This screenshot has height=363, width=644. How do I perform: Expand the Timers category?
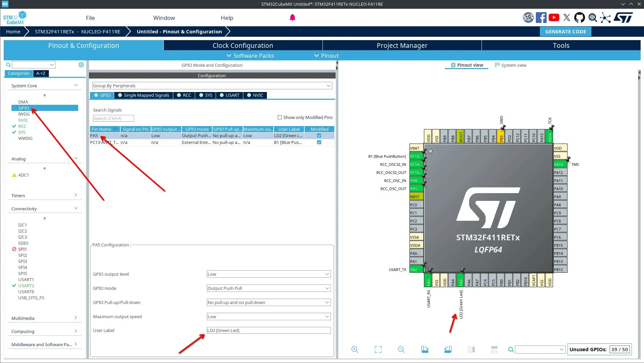tap(76, 195)
